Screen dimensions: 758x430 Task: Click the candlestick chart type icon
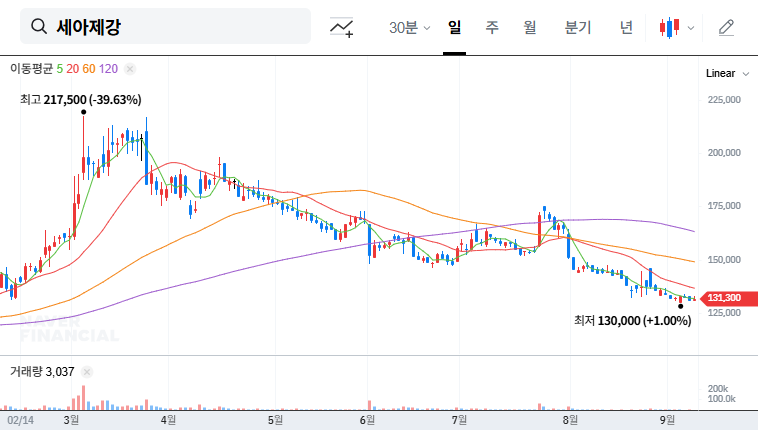point(670,28)
